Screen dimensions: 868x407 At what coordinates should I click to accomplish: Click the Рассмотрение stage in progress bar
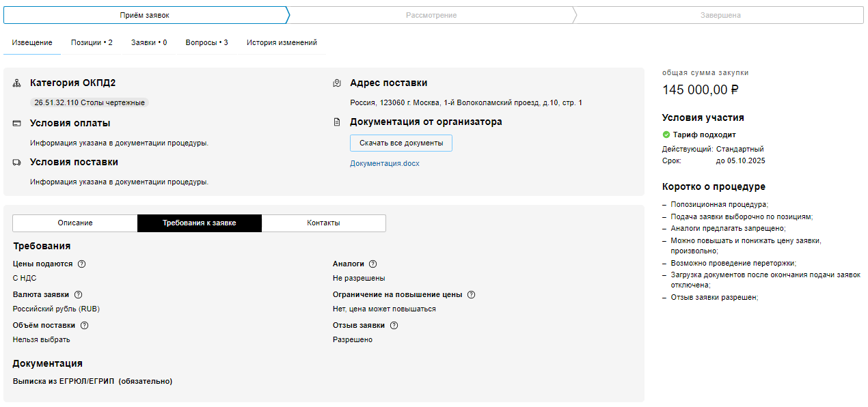click(x=431, y=15)
